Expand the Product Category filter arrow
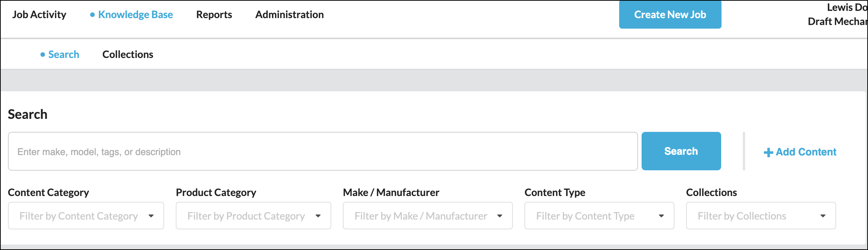The height and width of the screenshot is (250, 868). coord(318,216)
